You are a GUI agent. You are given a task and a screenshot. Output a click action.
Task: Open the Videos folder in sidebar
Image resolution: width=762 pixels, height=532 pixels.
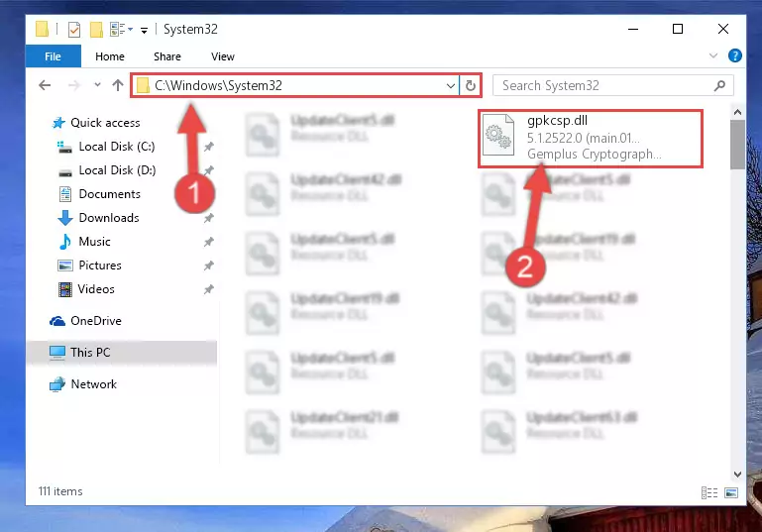pyautogui.click(x=96, y=289)
